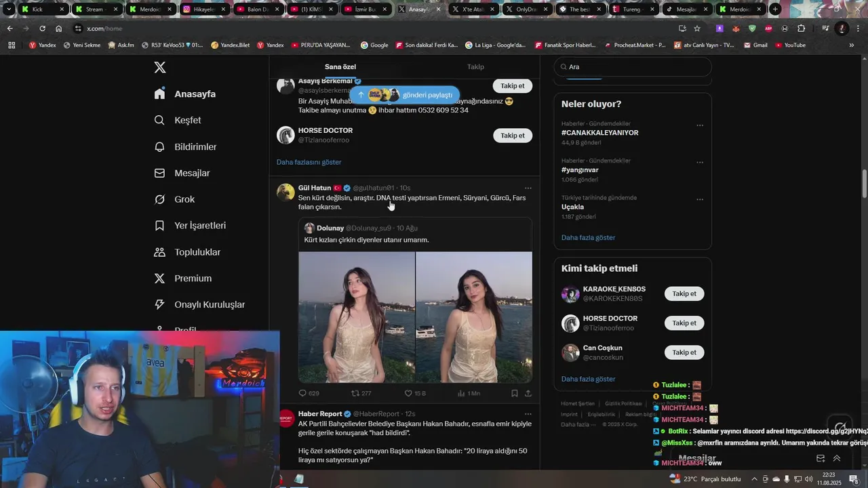
Task: Click the x.com/home address bar
Action: 373,28
